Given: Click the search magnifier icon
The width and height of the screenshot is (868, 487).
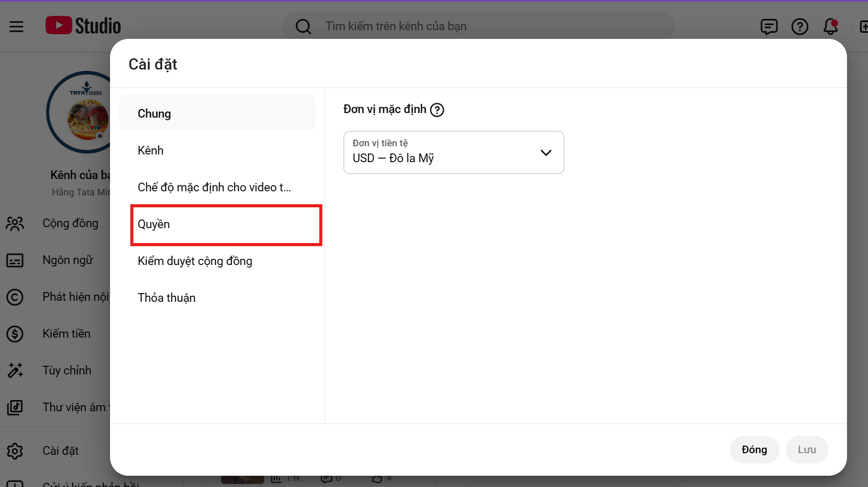Looking at the screenshot, I should click(x=303, y=26).
